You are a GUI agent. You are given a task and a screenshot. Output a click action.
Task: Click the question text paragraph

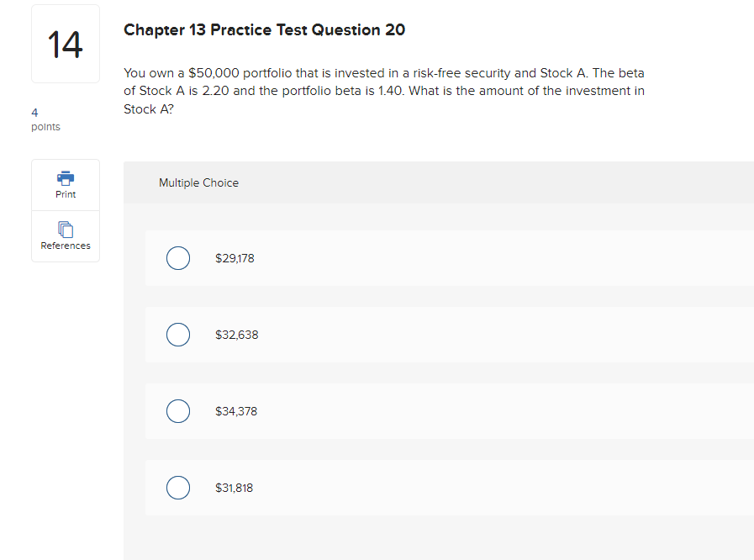[383, 90]
